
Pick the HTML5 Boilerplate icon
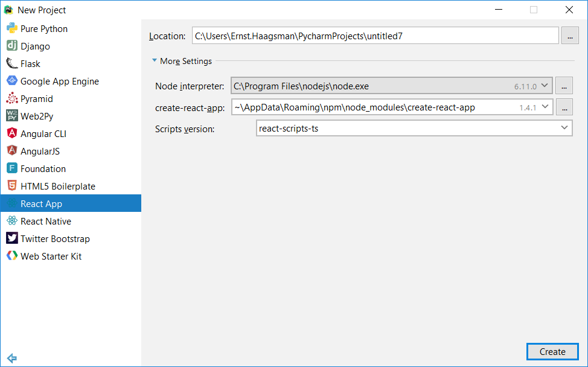coord(12,185)
